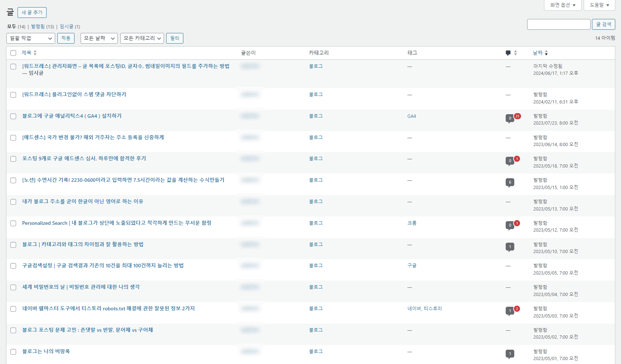Check the GA4 installation post row

click(x=13, y=116)
